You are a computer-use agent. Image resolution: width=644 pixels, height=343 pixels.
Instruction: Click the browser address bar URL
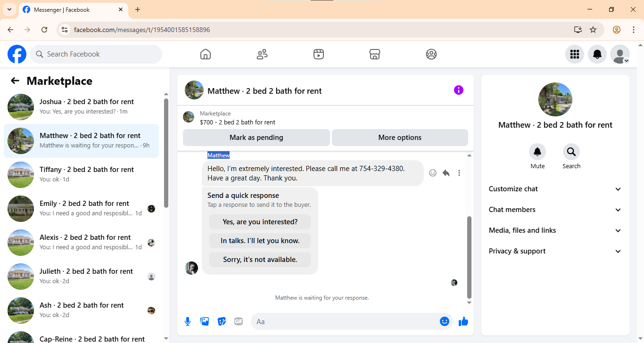point(142,30)
